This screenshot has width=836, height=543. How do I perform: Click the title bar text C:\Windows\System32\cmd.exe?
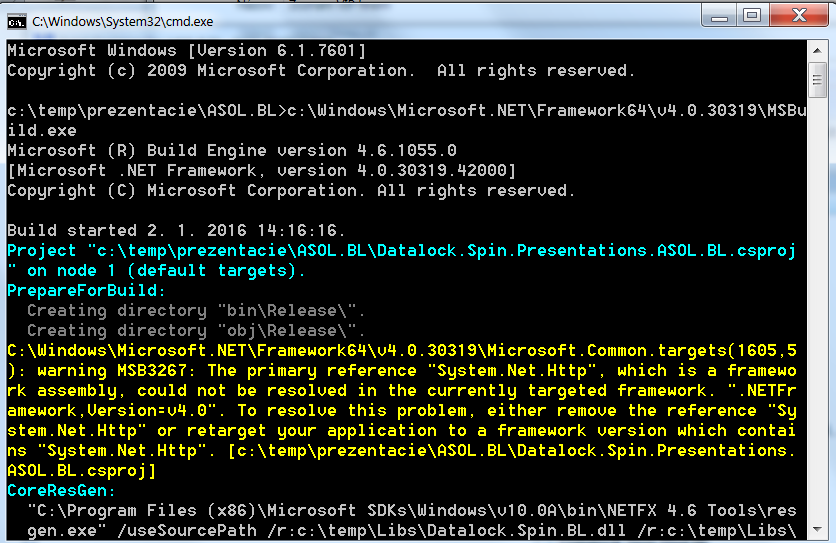(x=123, y=22)
